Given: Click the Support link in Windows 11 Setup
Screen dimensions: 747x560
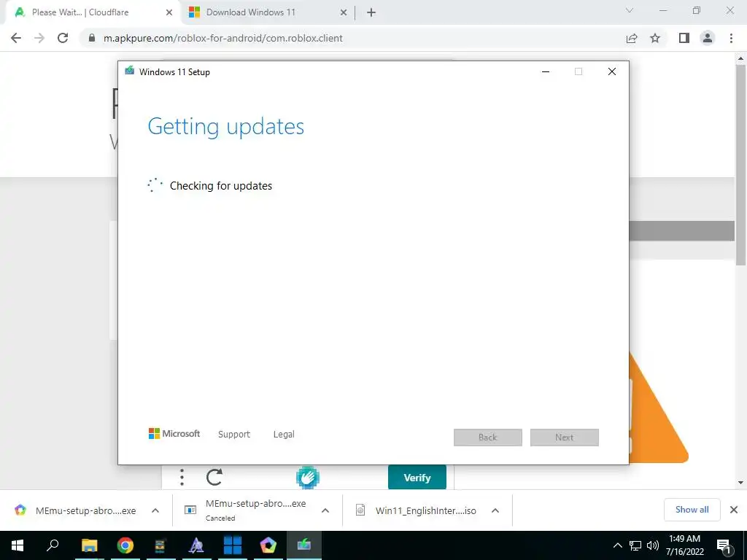Looking at the screenshot, I should pos(234,435).
